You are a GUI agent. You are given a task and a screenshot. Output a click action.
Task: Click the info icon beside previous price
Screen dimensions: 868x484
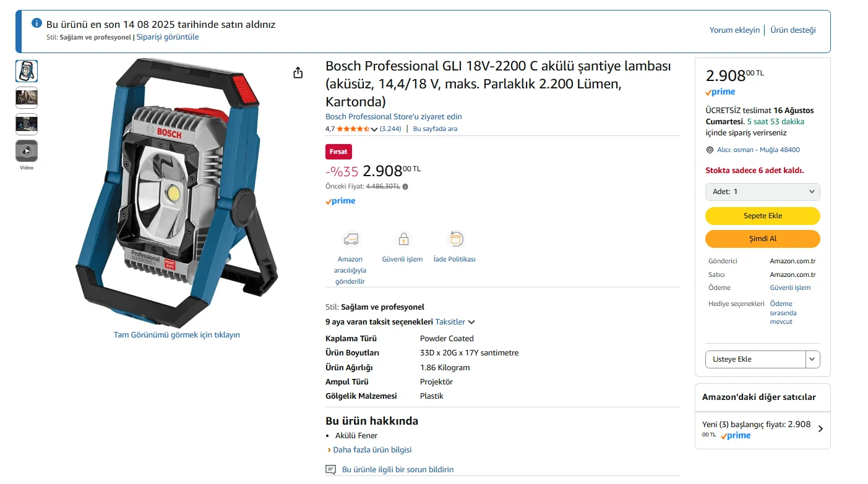[405, 186]
